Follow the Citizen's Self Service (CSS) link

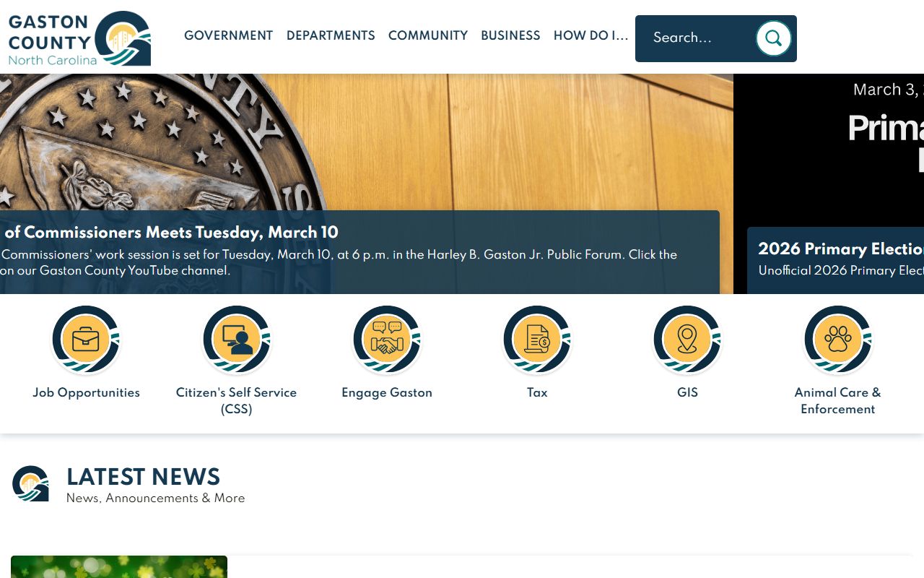tap(236, 400)
